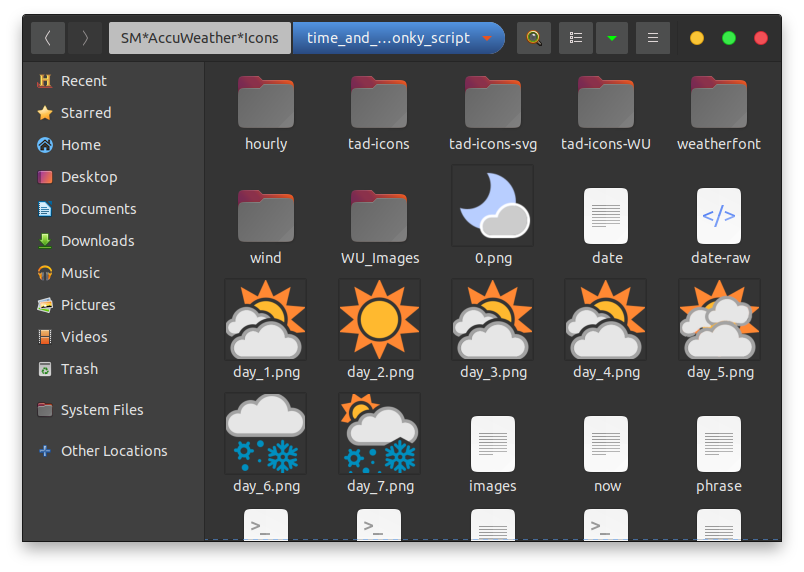Open Pictures in sidebar
The image size is (804, 572).
113,305
